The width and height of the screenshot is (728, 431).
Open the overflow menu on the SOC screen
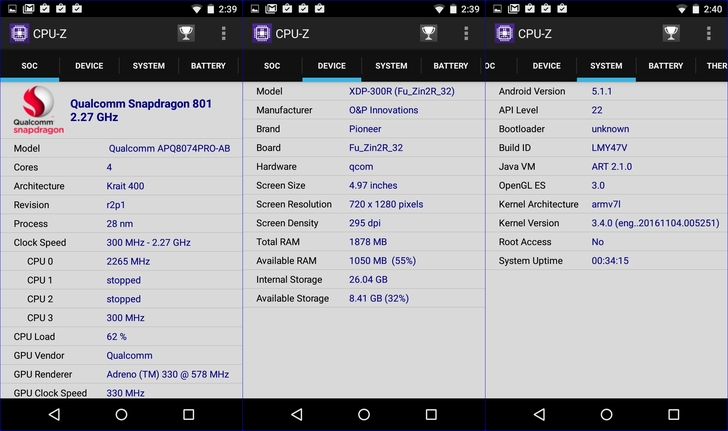pyautogui.click(x=223, y=33)
